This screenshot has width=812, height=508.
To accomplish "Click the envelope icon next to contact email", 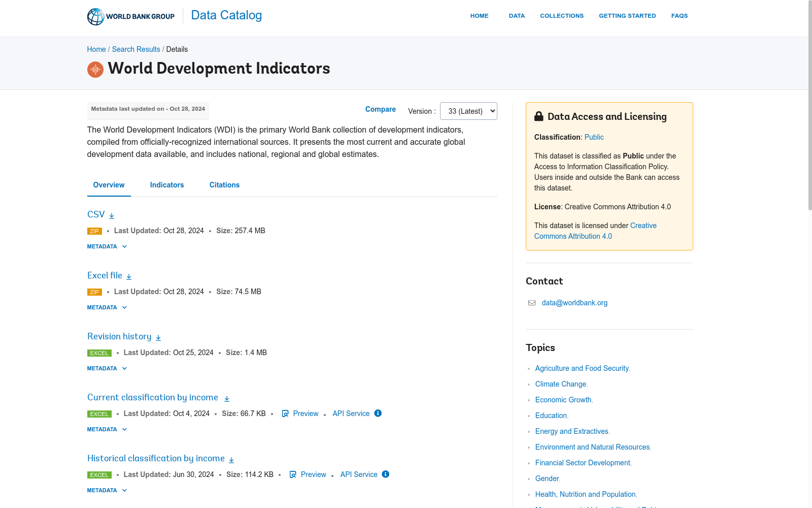I will click(x=531, y=303).
